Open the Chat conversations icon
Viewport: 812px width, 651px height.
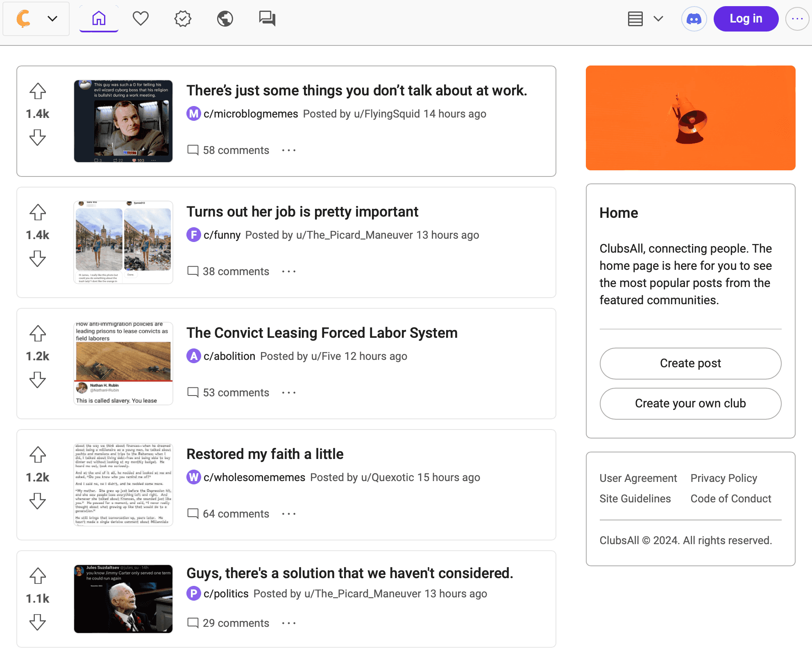point(267,18)
